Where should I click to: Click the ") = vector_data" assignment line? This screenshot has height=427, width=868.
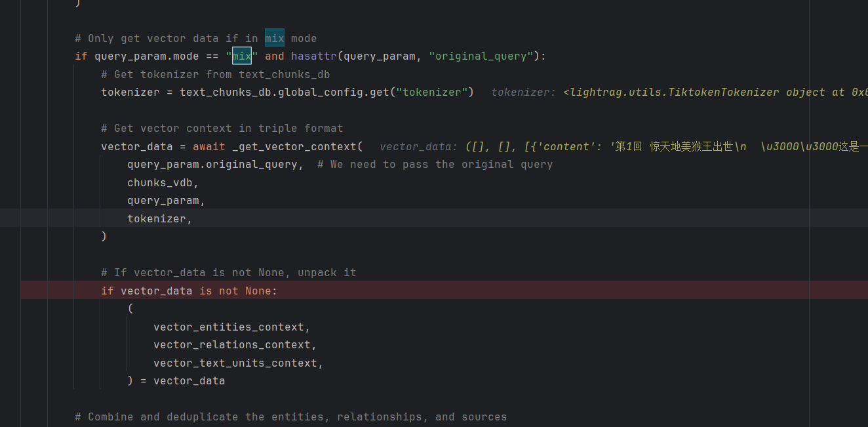[176, 381]
